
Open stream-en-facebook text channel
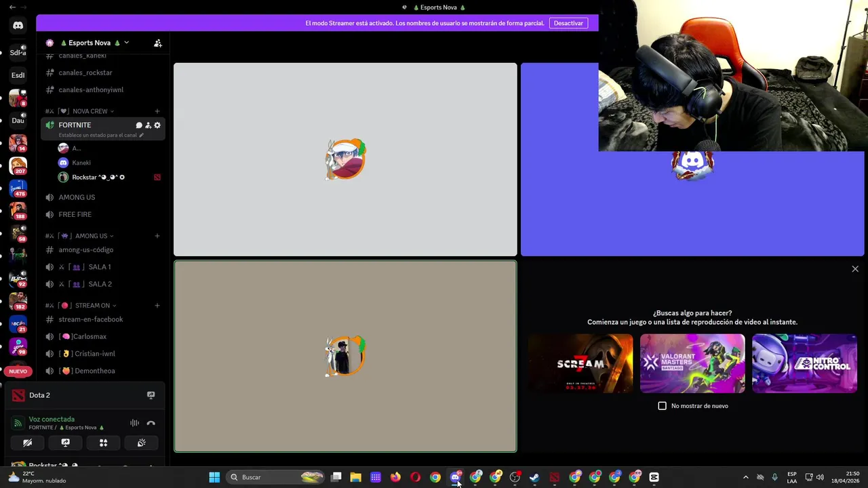coord(103,319)
